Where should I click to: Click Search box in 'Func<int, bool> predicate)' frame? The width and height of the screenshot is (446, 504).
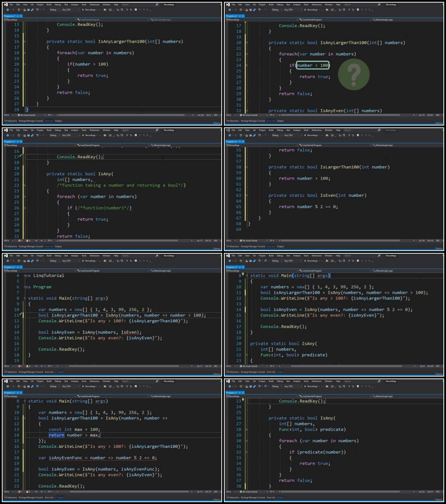[x=362, y=256]
